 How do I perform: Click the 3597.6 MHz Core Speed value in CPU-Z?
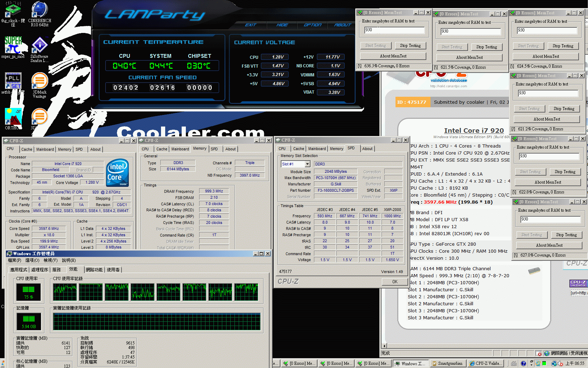[49, 229]
